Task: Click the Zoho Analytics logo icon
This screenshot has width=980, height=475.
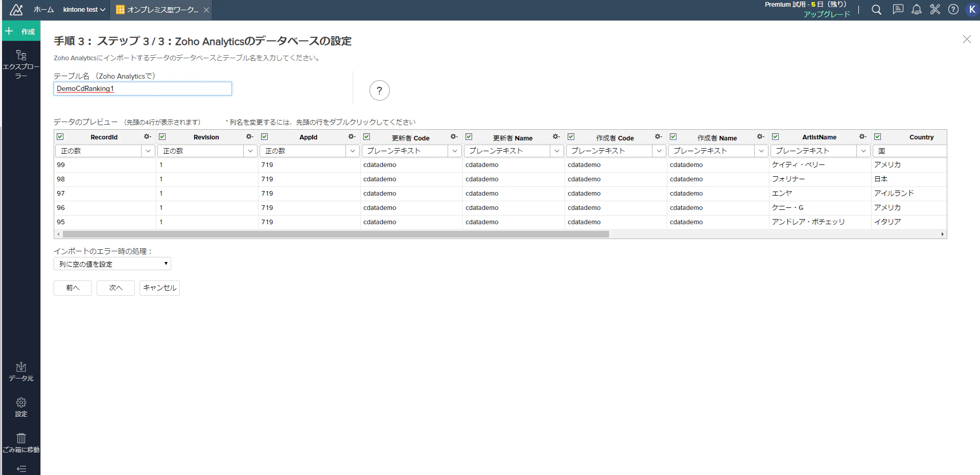Action: click(x=16, y=10)
